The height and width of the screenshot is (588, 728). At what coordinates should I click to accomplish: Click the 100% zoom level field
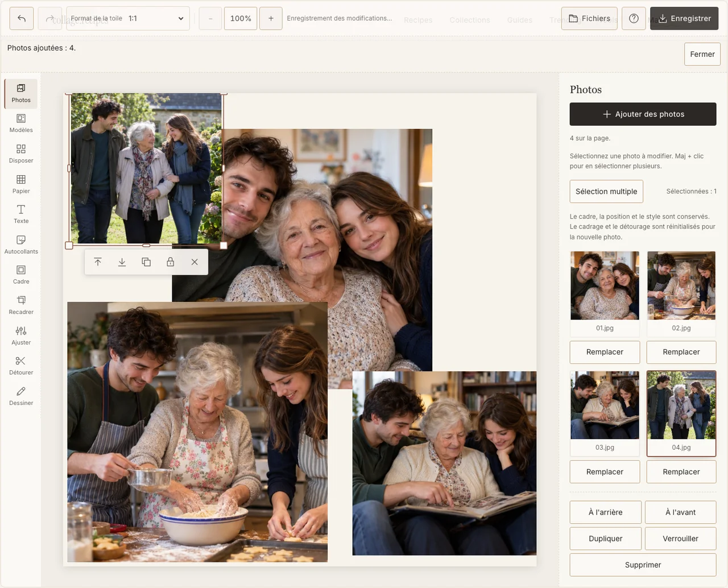coord(241,18)
